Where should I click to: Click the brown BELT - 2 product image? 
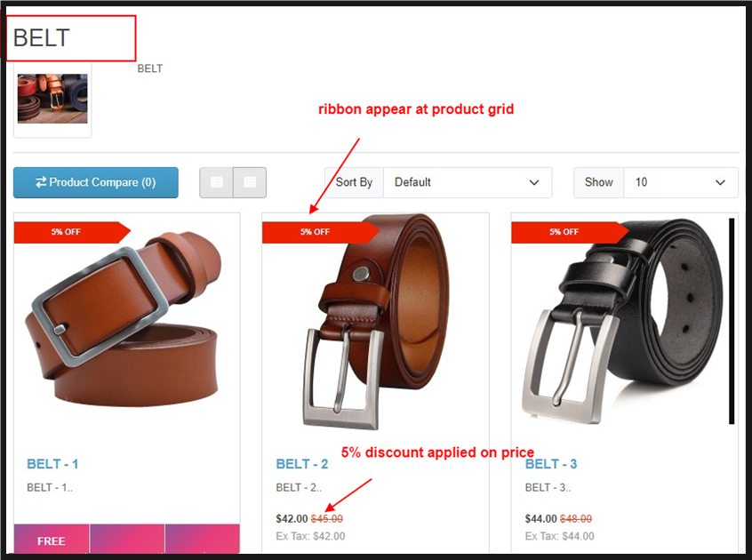tap(377, 321)
